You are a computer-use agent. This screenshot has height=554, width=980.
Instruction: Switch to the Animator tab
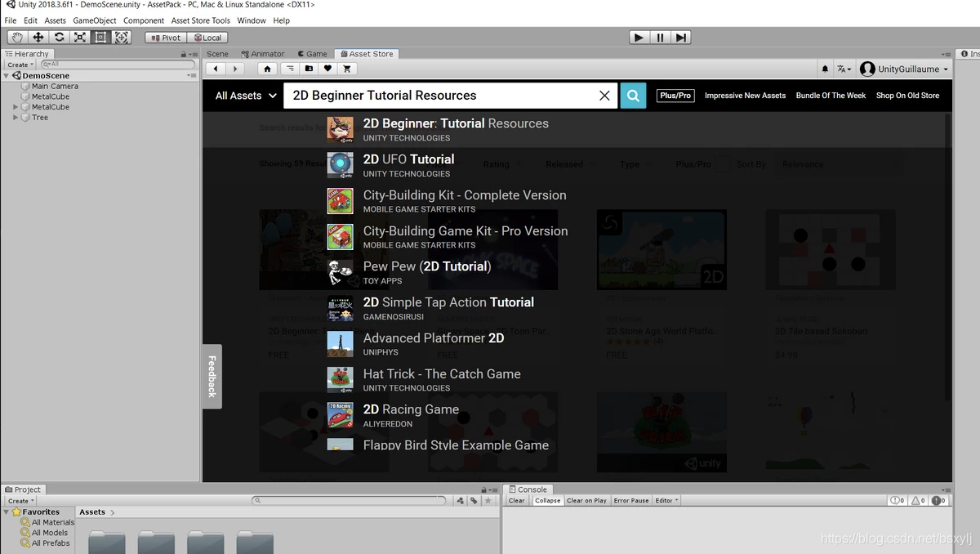(263, 54)
